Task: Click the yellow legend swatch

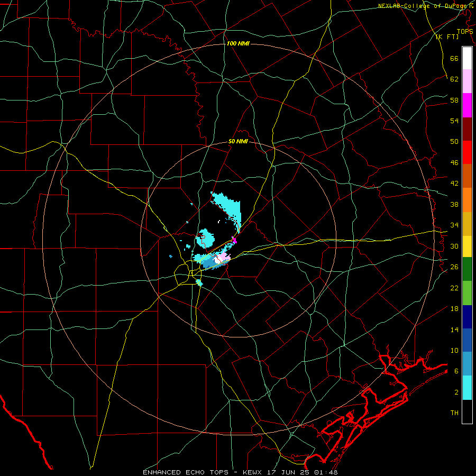Action: click(467, 246)
